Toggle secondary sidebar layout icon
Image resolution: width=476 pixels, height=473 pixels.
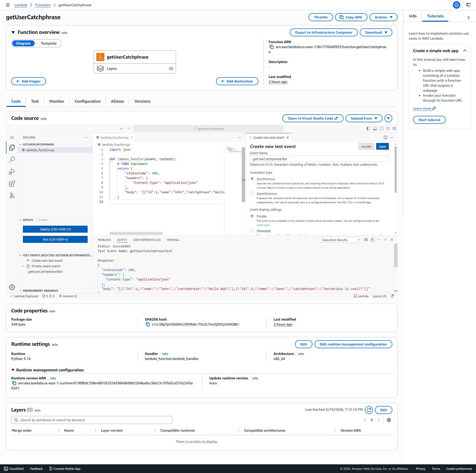(381, 129)
